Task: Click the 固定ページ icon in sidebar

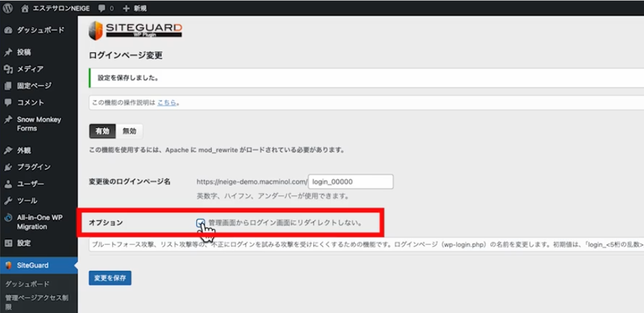Action: [8, 86]
